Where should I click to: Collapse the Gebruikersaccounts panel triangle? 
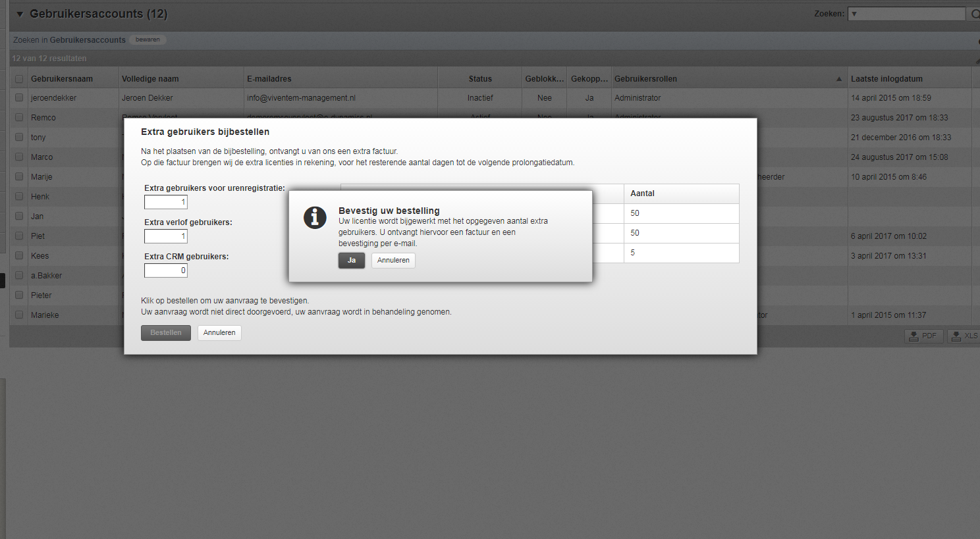point(20,14)
